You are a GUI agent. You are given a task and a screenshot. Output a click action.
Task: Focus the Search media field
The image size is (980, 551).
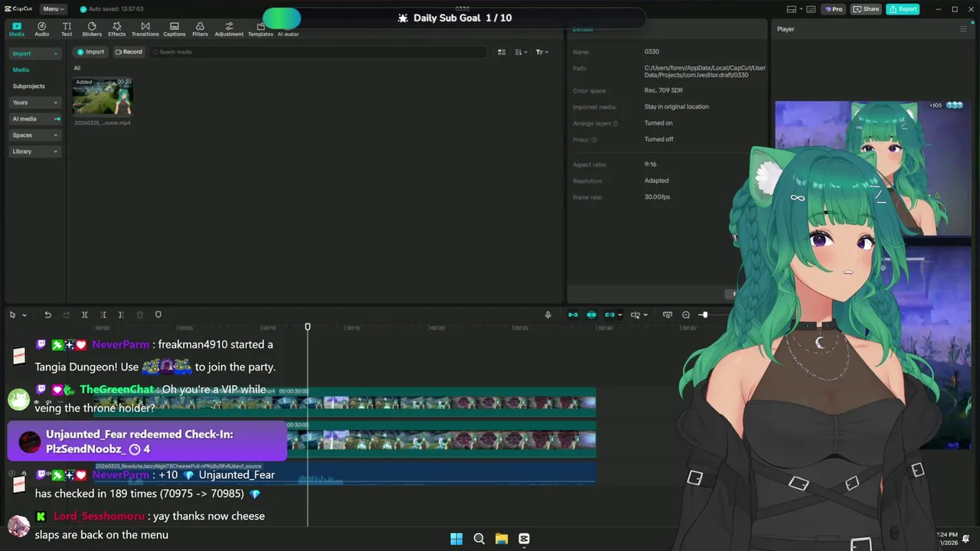[x=318, y=52]
